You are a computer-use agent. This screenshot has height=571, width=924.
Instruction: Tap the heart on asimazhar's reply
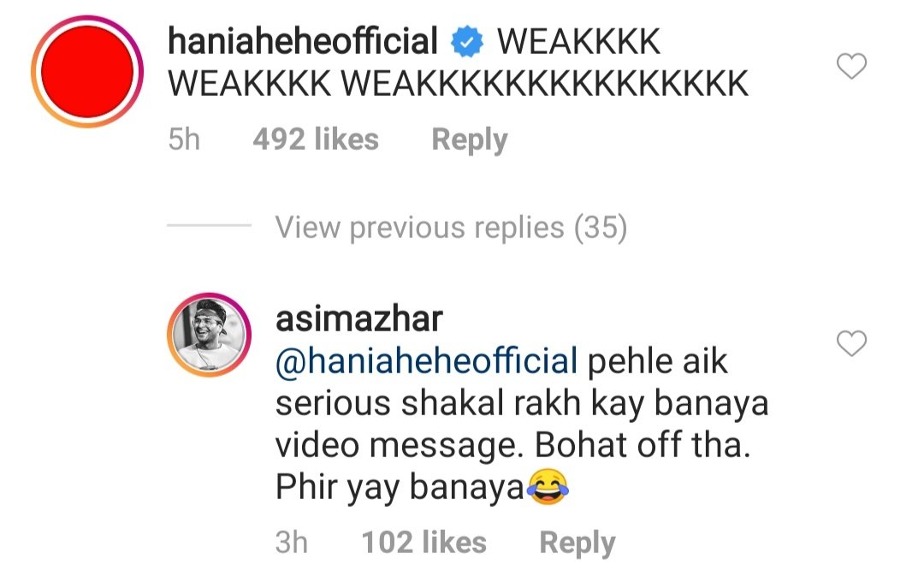[851, 343]
